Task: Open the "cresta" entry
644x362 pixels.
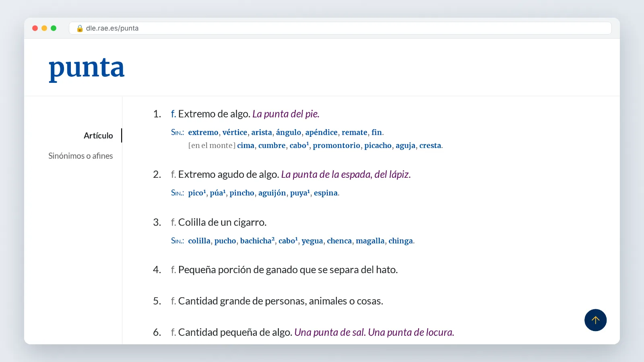Action: tap(430, 145)
